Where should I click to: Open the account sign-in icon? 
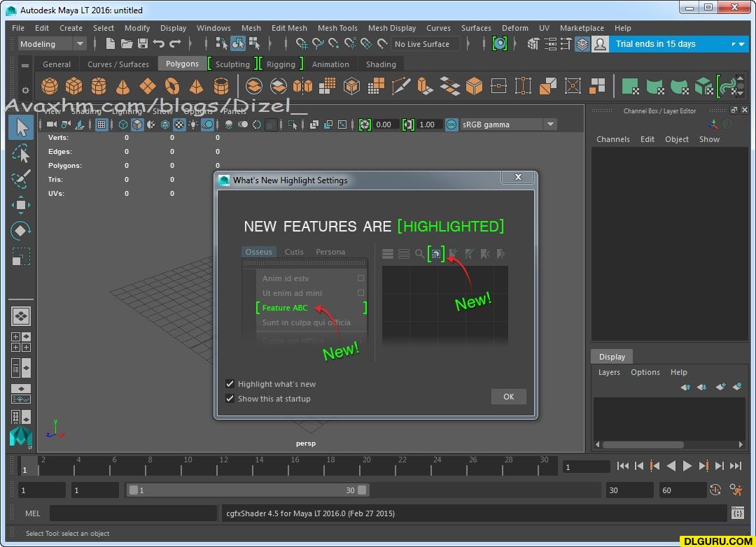point(600,44)
